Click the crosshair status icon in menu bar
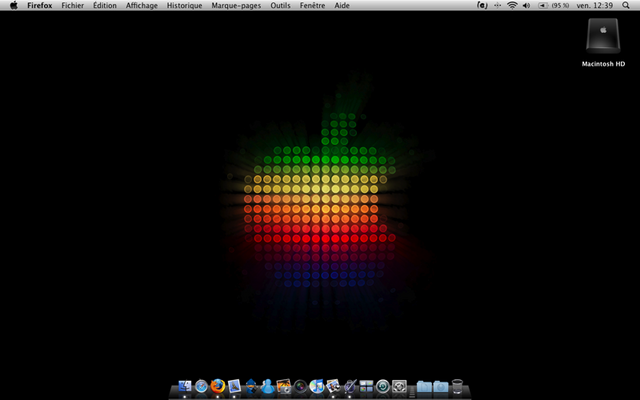Screen dimensions: 640x400 pyautogui.click(x=497, y=5)
